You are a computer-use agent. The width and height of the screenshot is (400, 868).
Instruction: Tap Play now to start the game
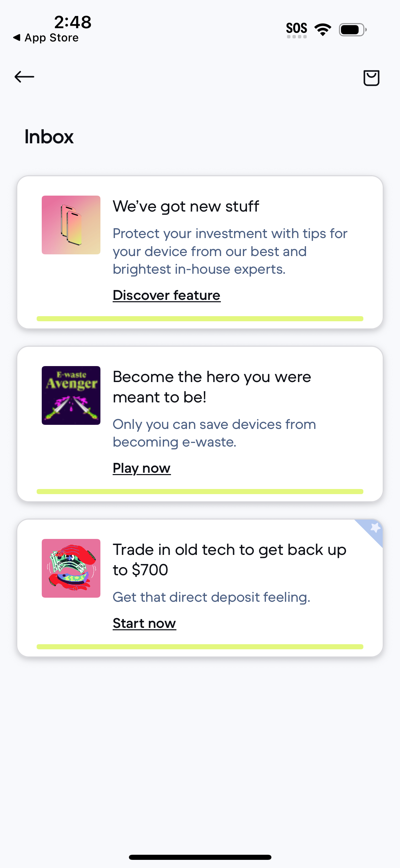click(141, 468)
